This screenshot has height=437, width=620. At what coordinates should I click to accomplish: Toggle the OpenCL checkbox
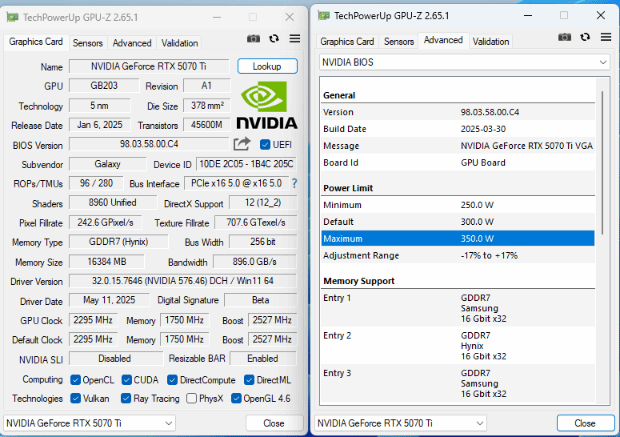[75, 380]
